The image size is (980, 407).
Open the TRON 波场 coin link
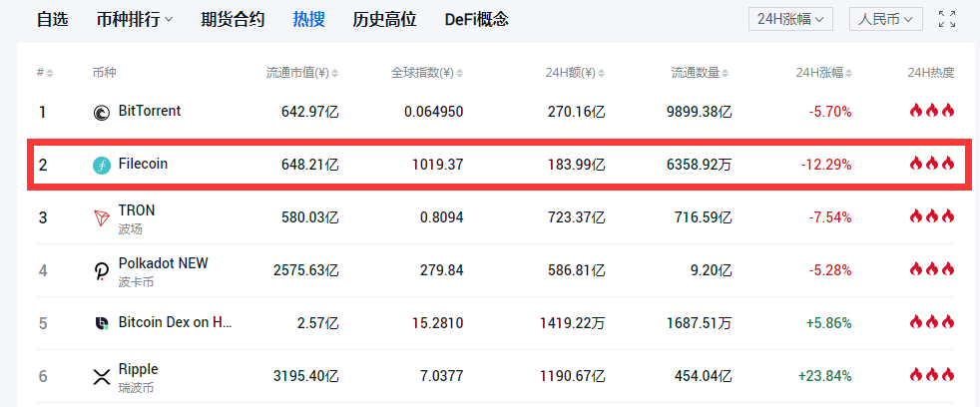(137, 218)
